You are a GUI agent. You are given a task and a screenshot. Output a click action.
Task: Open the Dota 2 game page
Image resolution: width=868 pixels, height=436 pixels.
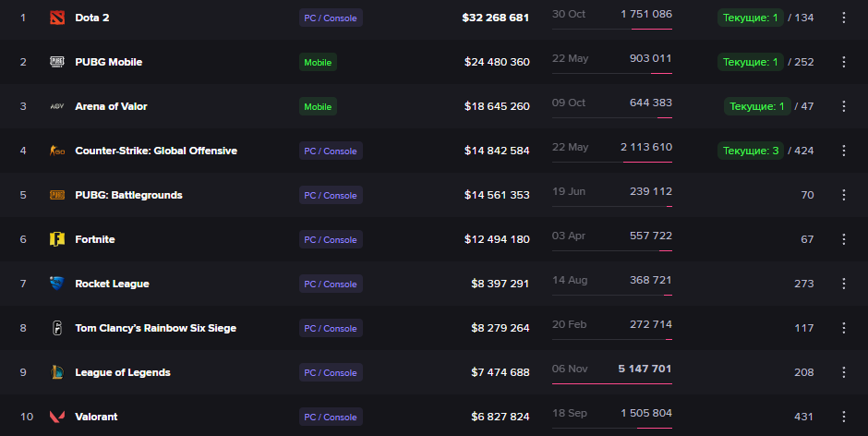point(92,18)
